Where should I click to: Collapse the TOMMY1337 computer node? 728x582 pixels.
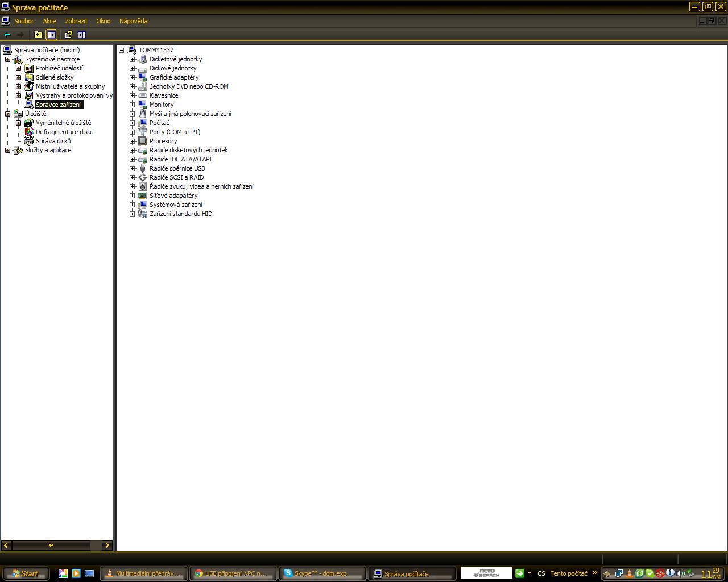point(122,50)
